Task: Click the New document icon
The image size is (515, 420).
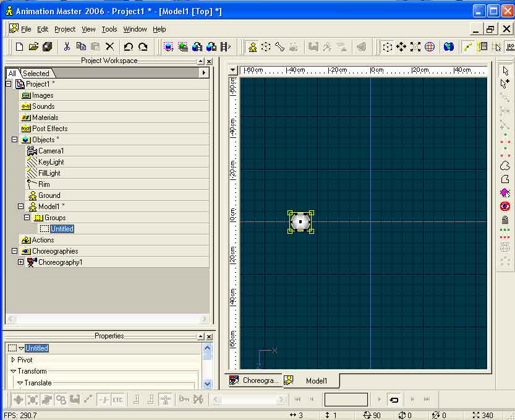Action: pos(19,46)
